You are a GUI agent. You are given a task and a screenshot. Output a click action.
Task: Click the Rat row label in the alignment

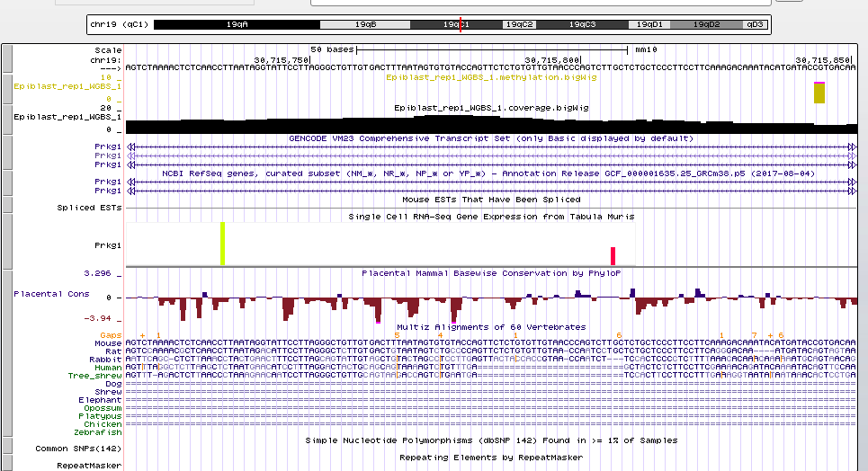point(113,351)
